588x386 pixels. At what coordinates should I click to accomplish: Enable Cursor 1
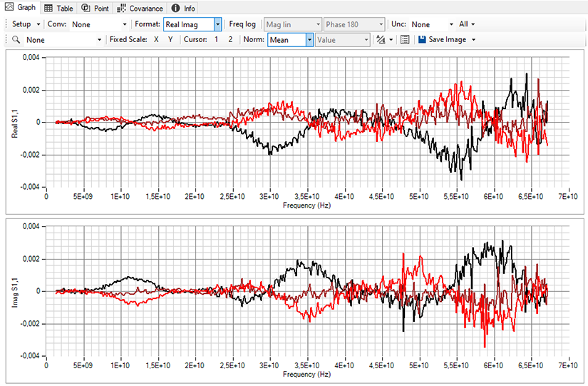(x=217, y=40)
